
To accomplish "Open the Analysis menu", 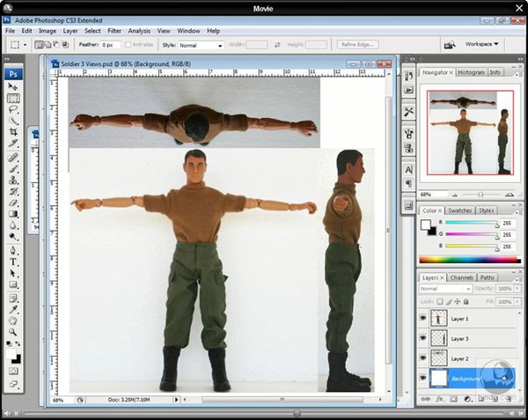I will [x=139, y=31].
